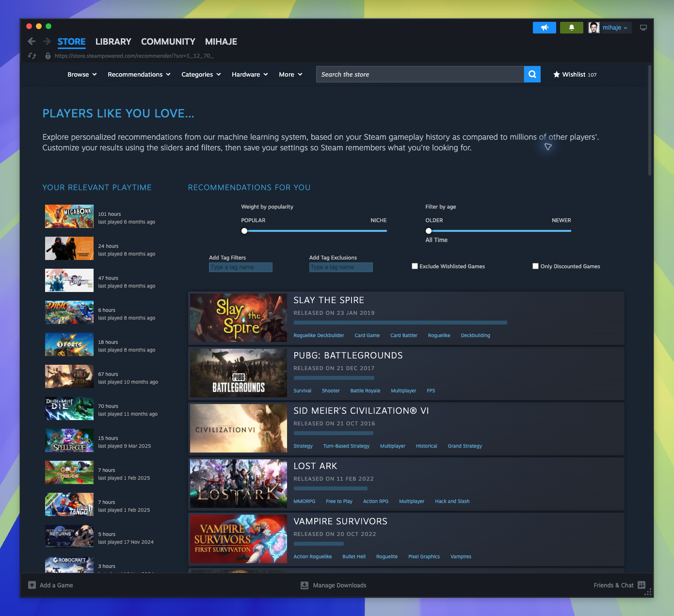Click the Add a Game plus icon
Viewport: 674px width, 616px height.
(x=32, y=585)
